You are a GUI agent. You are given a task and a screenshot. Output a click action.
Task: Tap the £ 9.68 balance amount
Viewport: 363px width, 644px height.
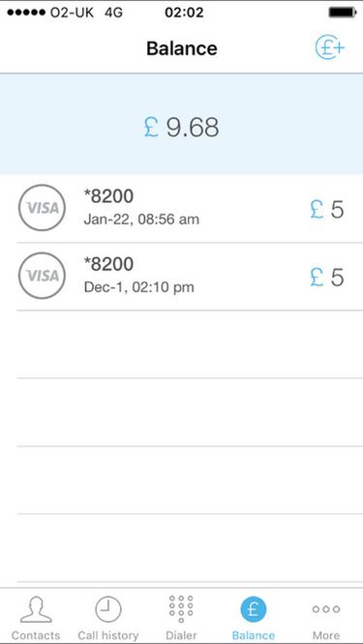click(181, 128)
